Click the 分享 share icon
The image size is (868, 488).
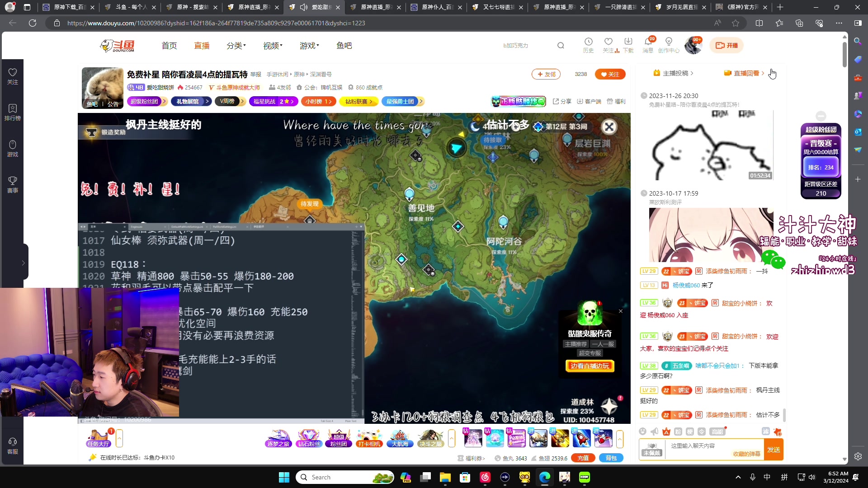point(562,101)
